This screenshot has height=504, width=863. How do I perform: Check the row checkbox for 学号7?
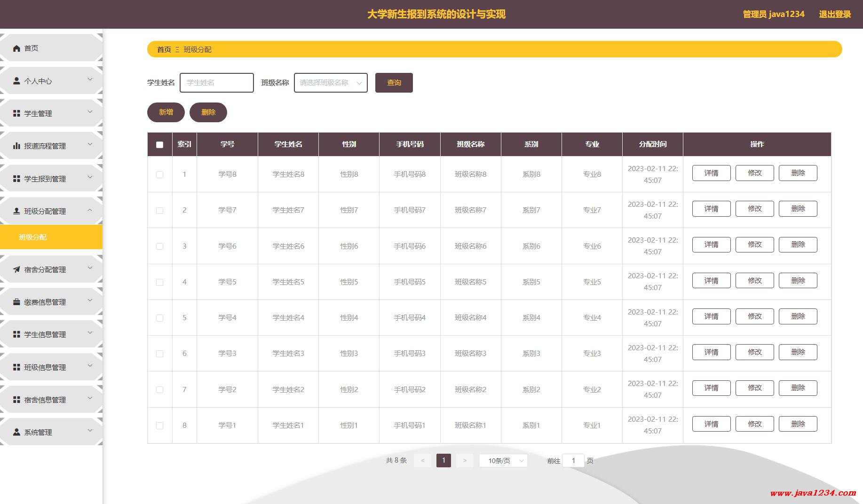pos(160,210)
